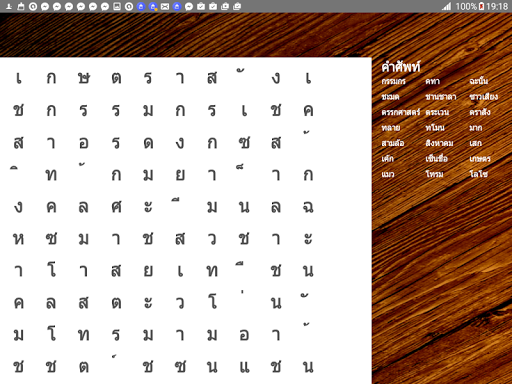
Task: Tap the 19:18 clock in status bar
Action: (497, 6)
